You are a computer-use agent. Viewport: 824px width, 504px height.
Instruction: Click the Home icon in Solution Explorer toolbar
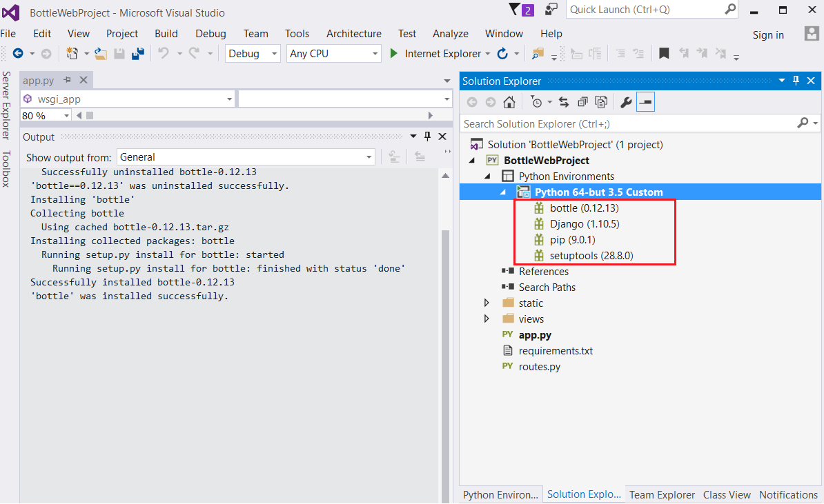coord(509,102)
